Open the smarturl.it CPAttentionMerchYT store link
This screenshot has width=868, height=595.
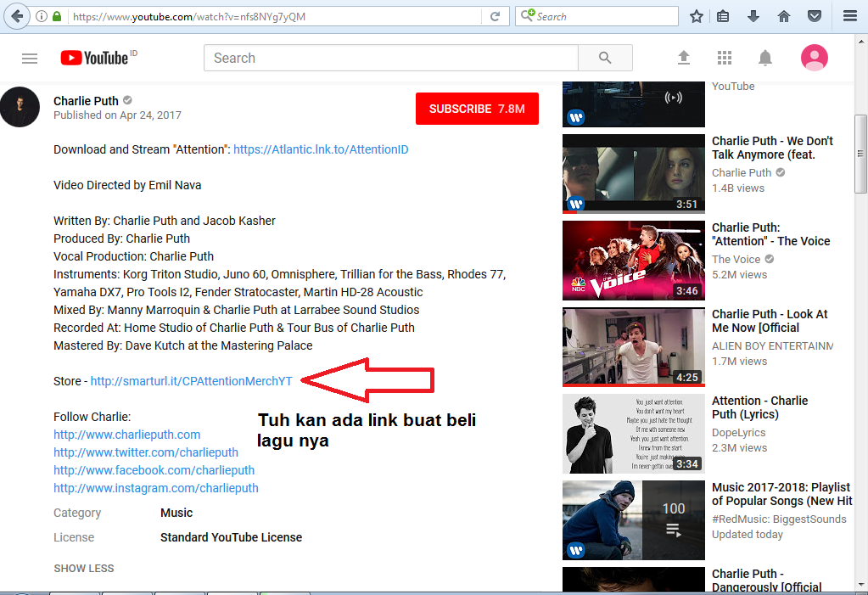click(191, 381)
